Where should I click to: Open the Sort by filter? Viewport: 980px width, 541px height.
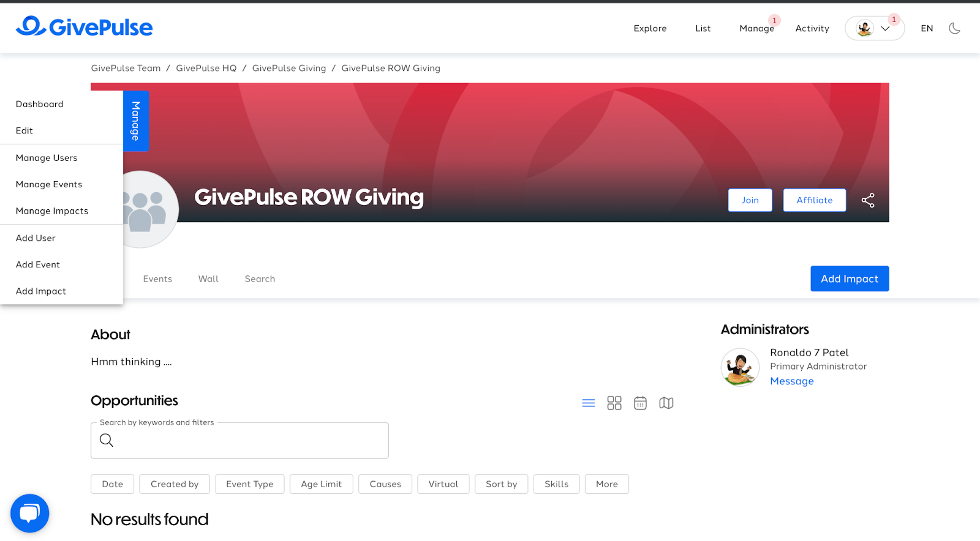502,484
